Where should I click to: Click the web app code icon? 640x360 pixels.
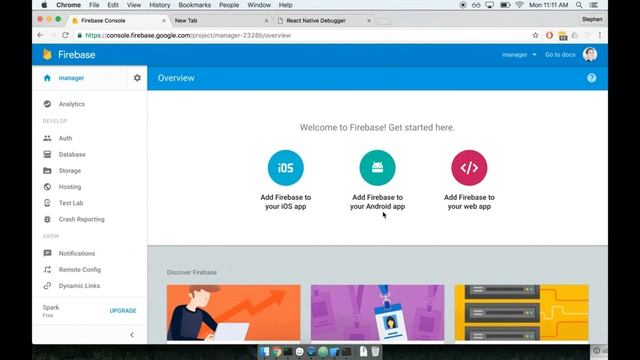[469, 168]
